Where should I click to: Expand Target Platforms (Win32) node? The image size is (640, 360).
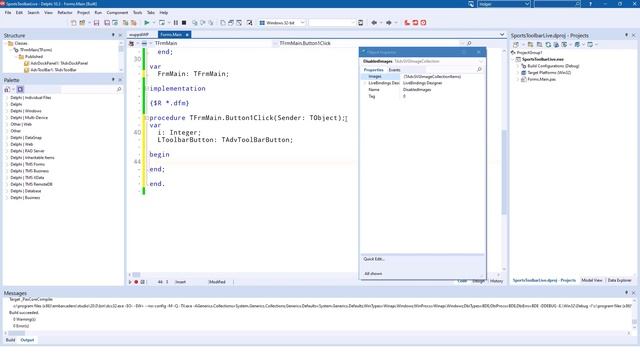pos(518,73)
